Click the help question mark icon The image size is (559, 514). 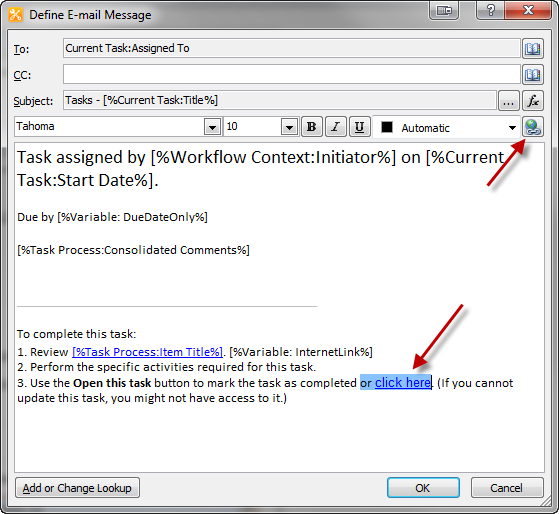(x=491, y=10)
